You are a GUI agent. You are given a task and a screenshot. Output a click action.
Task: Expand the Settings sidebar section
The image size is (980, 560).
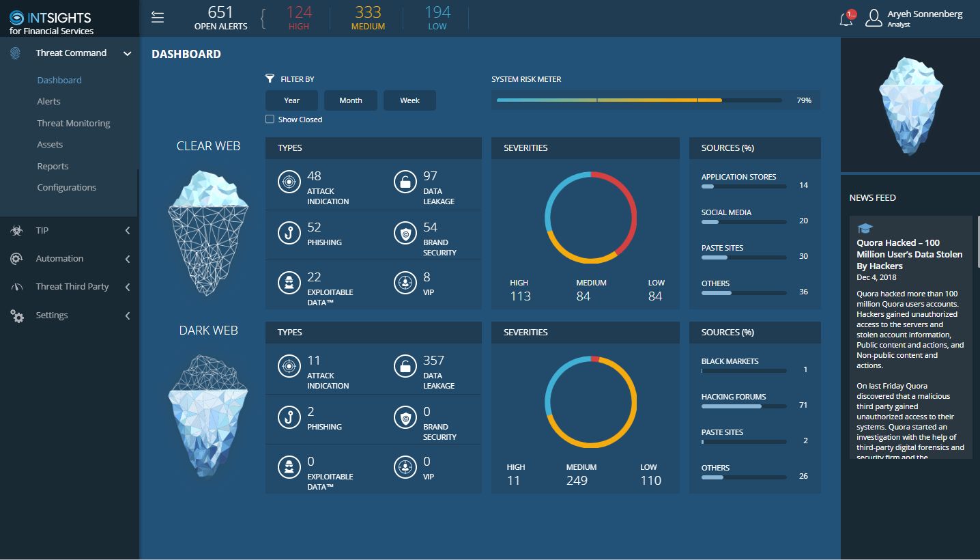click(x=127, y=316)
